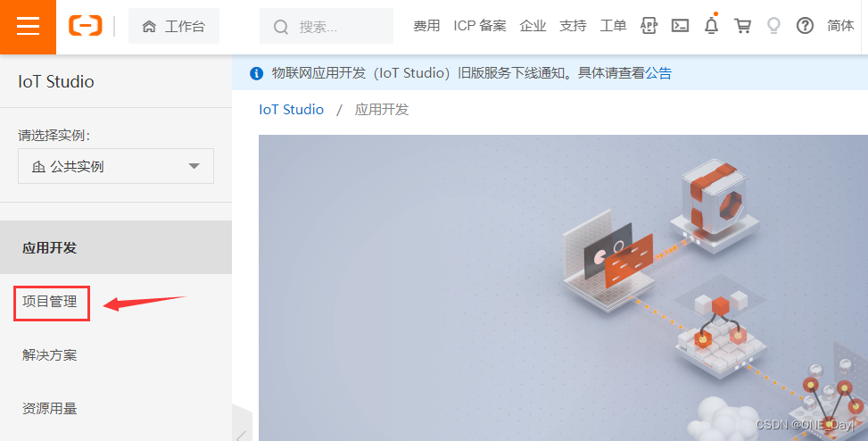Click the light bulb icon
The height and width of the screenshot is (441, 868).
[773, 26]
